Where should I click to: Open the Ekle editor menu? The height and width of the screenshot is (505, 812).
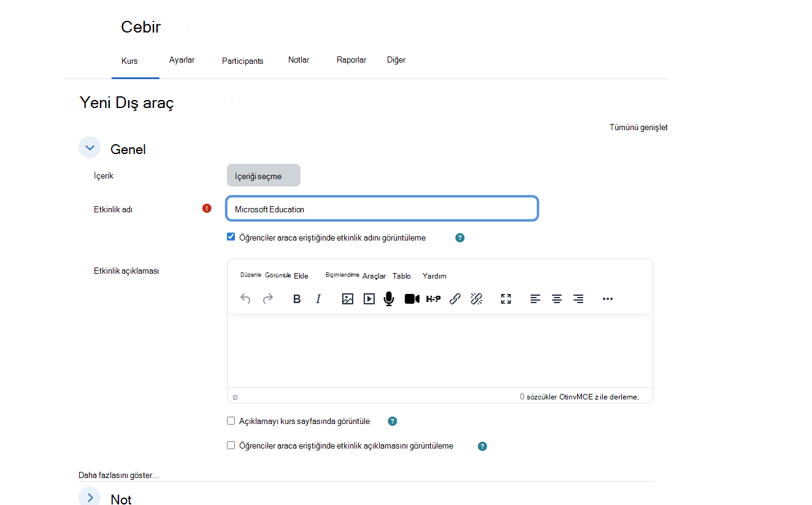[x=301, y=276]
